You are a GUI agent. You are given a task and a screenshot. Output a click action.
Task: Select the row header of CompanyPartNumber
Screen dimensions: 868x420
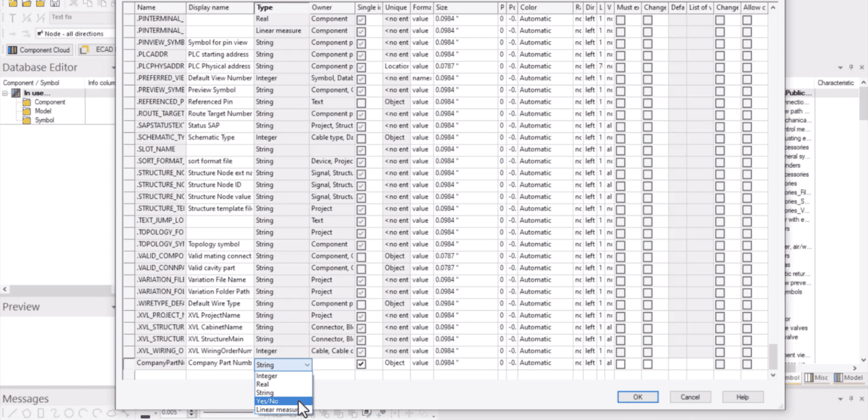point(129,363)
